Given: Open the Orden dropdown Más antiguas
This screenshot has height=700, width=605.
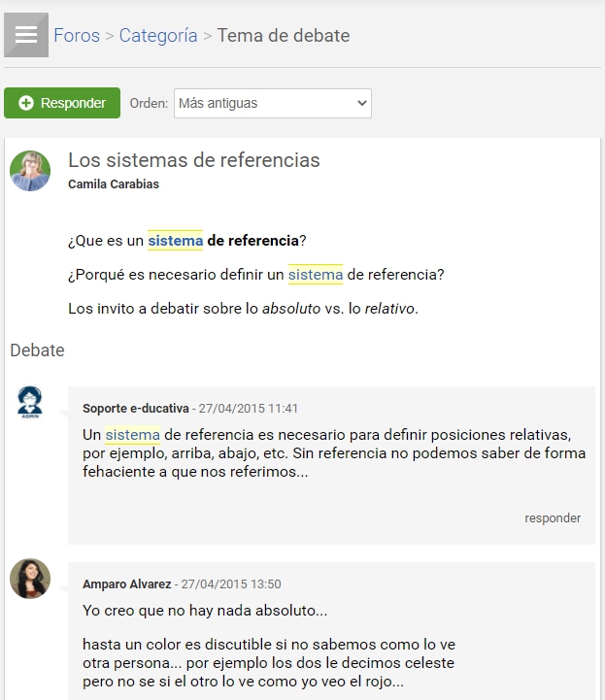Looking at the screenshot, I should coord(272,103).
